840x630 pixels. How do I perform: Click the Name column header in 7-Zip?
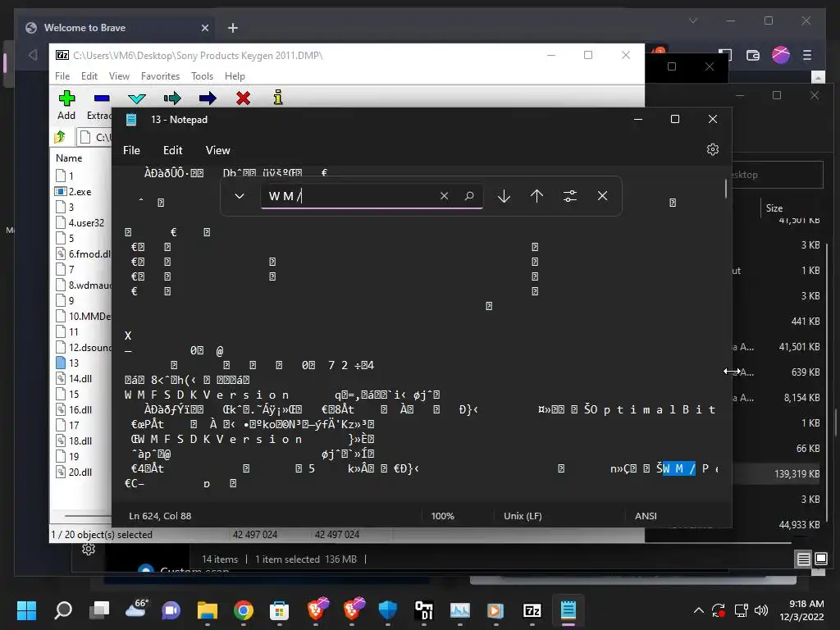pyautogui.click(x=69, y=158)
